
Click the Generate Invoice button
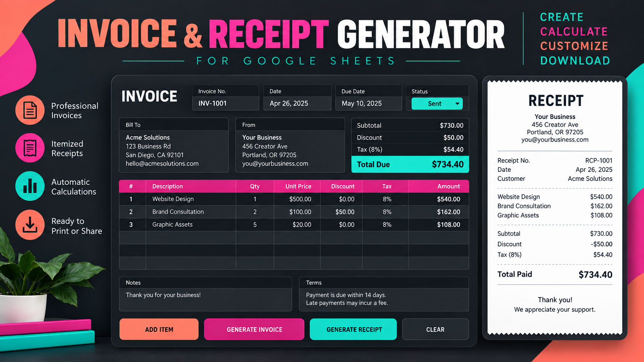254,329
